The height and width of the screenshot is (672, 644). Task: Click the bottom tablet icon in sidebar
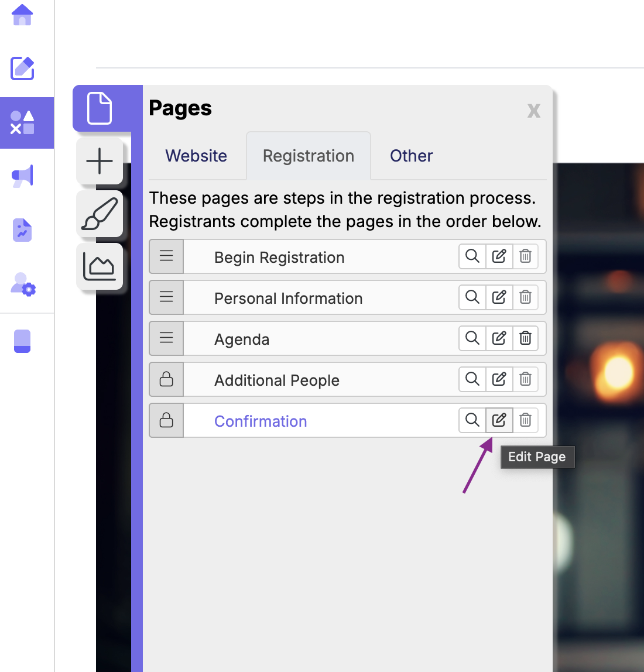pyautogui.click(x=22, y=341)
